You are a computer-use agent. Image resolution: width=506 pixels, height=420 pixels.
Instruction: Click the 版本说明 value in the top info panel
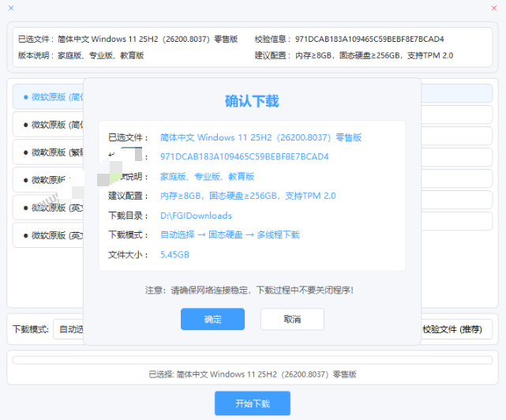click(x=100, y=55)
